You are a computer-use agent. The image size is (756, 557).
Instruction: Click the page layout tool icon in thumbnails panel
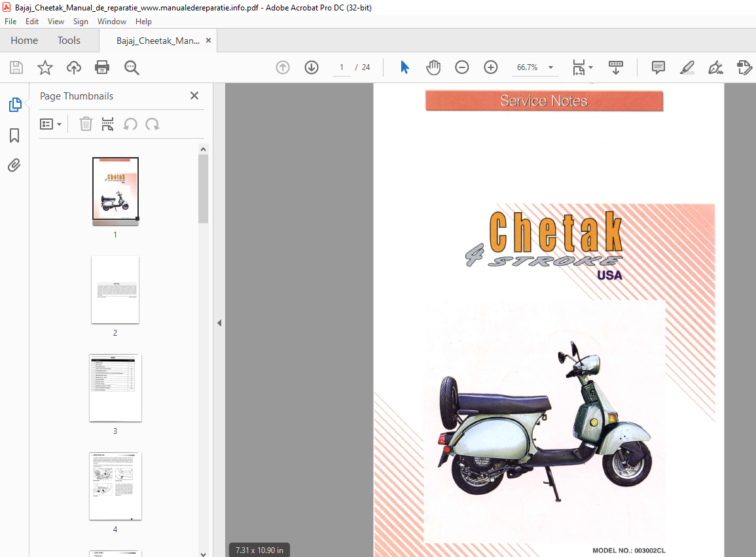[107, 124]
